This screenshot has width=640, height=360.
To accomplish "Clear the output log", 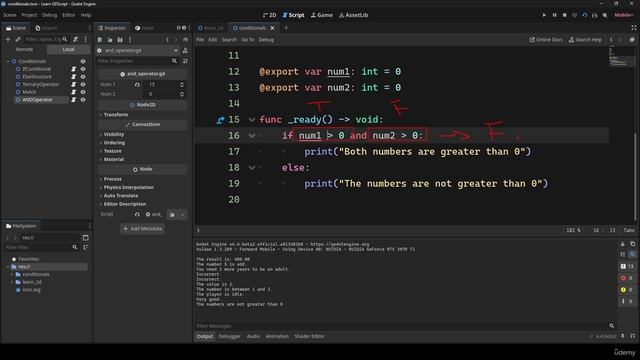I will [622, 244].
